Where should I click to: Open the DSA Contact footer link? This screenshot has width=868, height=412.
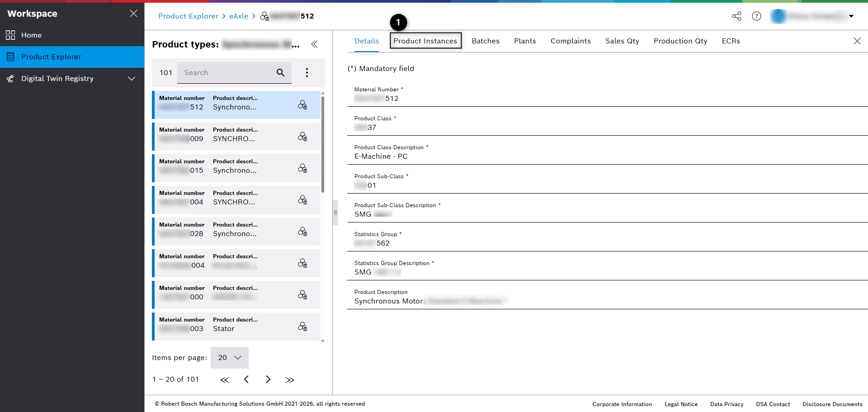[773, 404]
